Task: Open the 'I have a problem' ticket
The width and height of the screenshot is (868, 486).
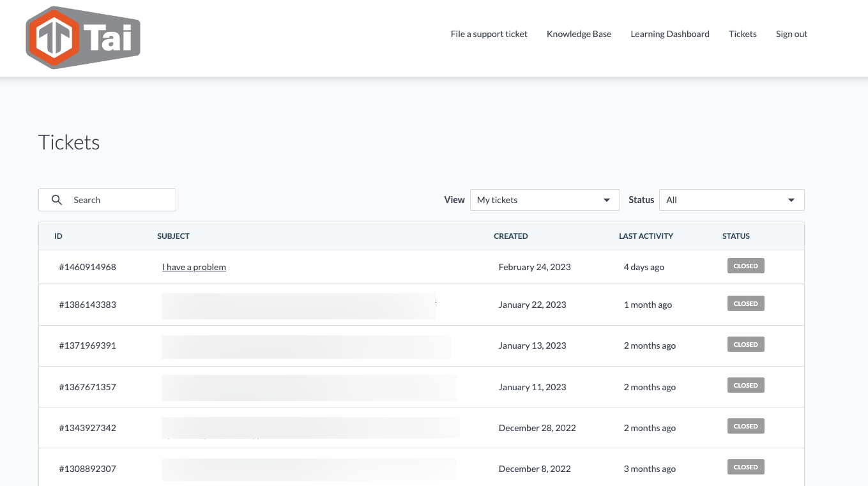Action: click(x=194, y=267)
